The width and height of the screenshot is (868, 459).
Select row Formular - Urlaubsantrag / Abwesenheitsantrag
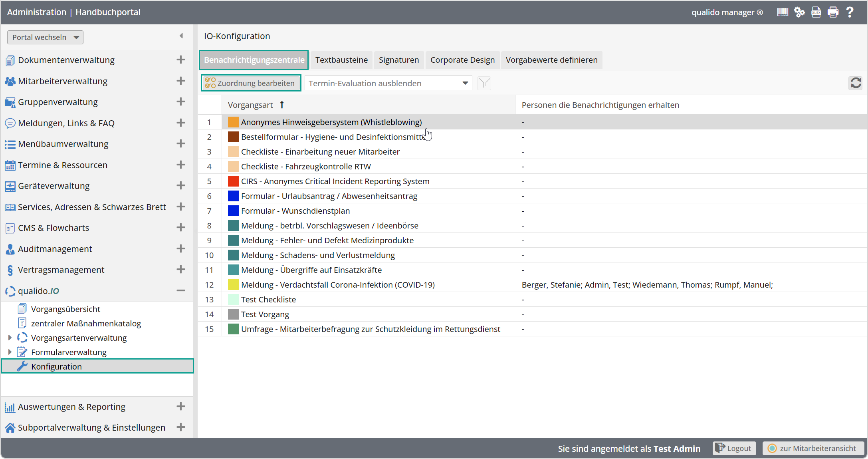tap(532, 196)
